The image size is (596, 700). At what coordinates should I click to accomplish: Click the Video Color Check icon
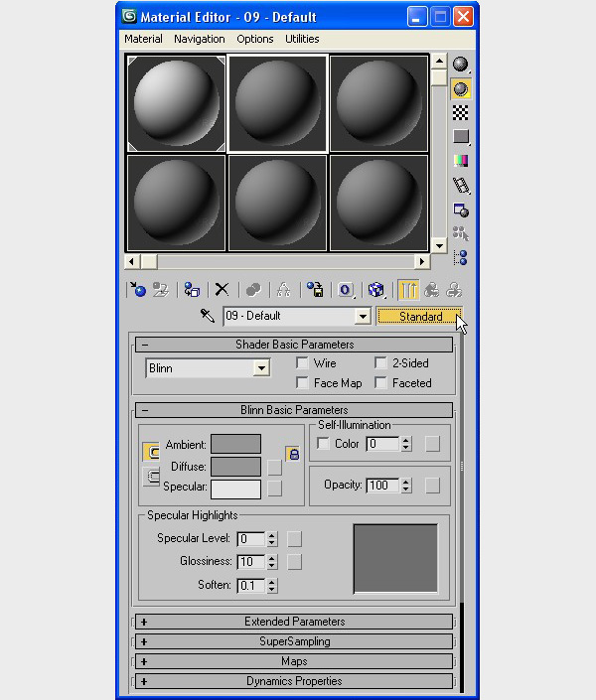tap(460, 161)
